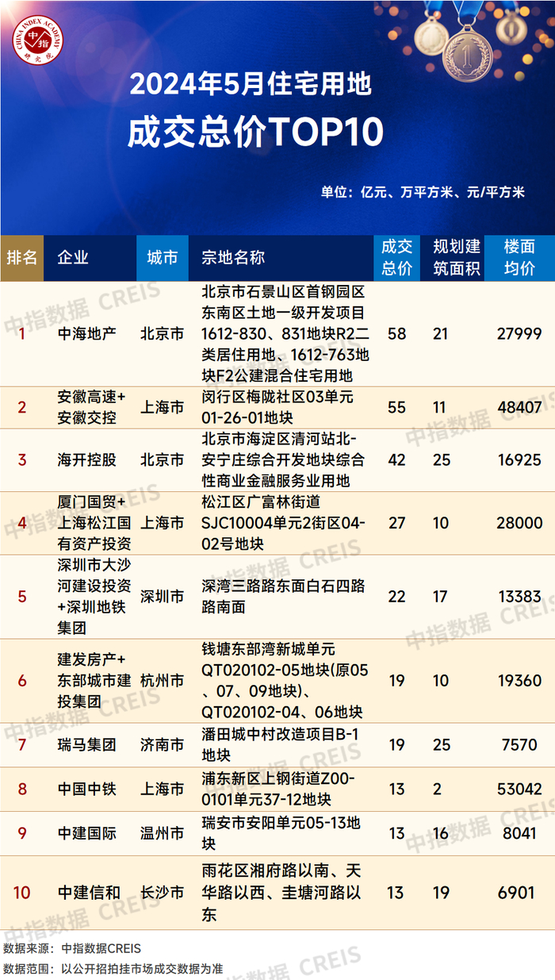Click parcel name '潘田城中村改造项目B-1地块'

tap(281, 744)
